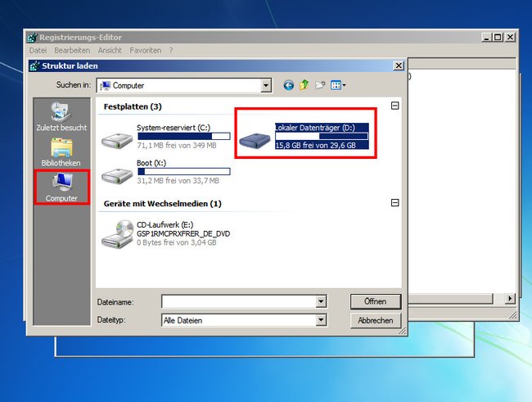Click the Struktur laden dialog title icon

tap(34, 65)
